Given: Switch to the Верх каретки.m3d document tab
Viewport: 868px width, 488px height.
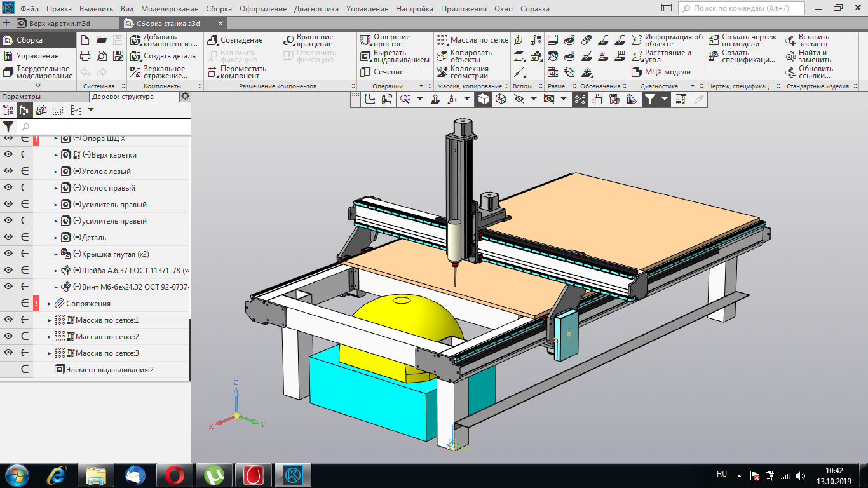Looking at the screenshot, I should (x=60, y=23).
